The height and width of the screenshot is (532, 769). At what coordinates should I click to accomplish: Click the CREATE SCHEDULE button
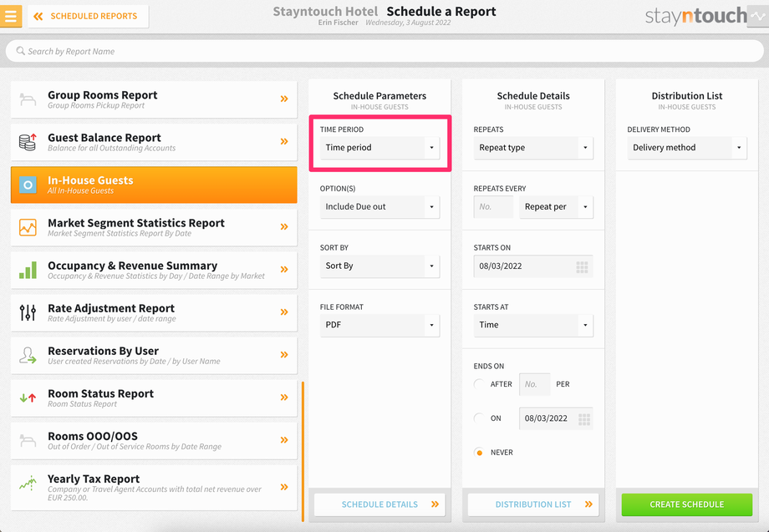(x=686, y=504)
